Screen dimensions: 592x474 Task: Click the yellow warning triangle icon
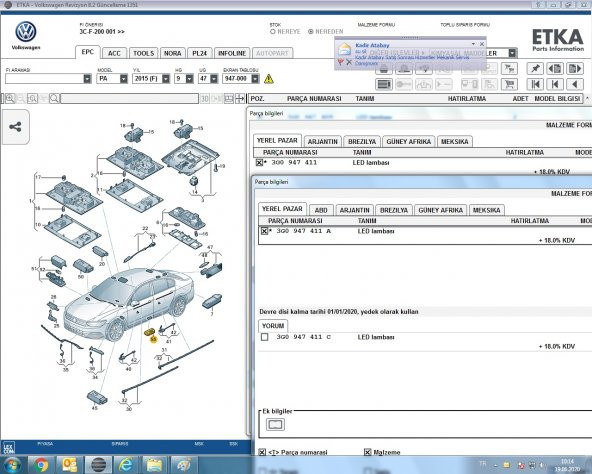(x=268, y=79)
